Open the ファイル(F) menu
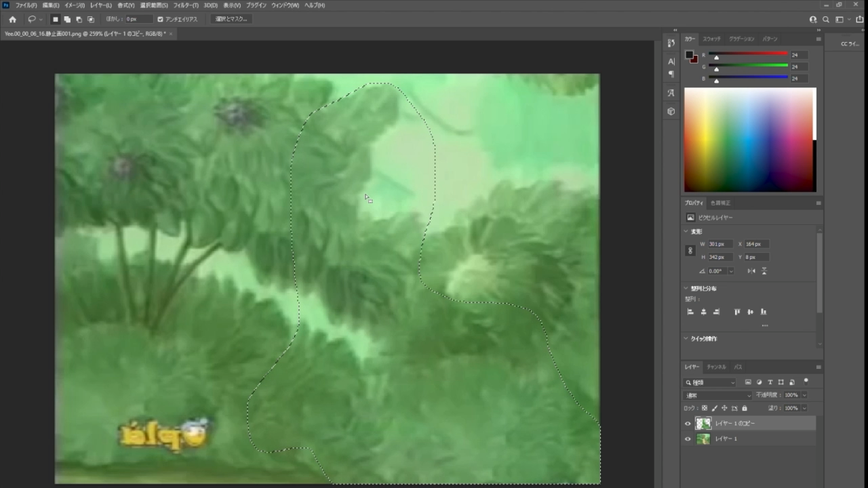Viewport: 868px width, 488px height. pos(26,5)
